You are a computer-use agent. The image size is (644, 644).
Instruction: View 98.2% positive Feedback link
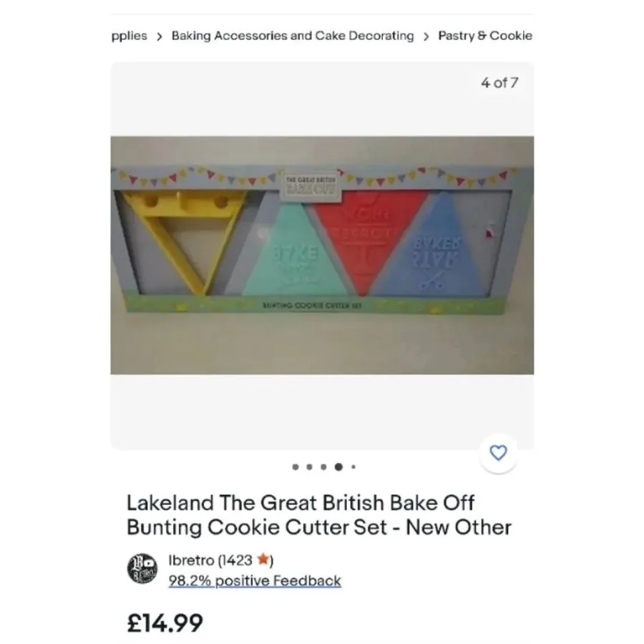point(255,581)
